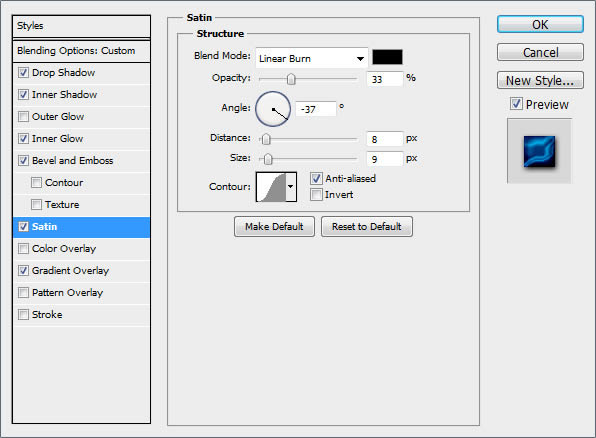This screenshot has width=596, height=438.
Task: Click the Reset to Default button
Action: click(x=366, y=227)
